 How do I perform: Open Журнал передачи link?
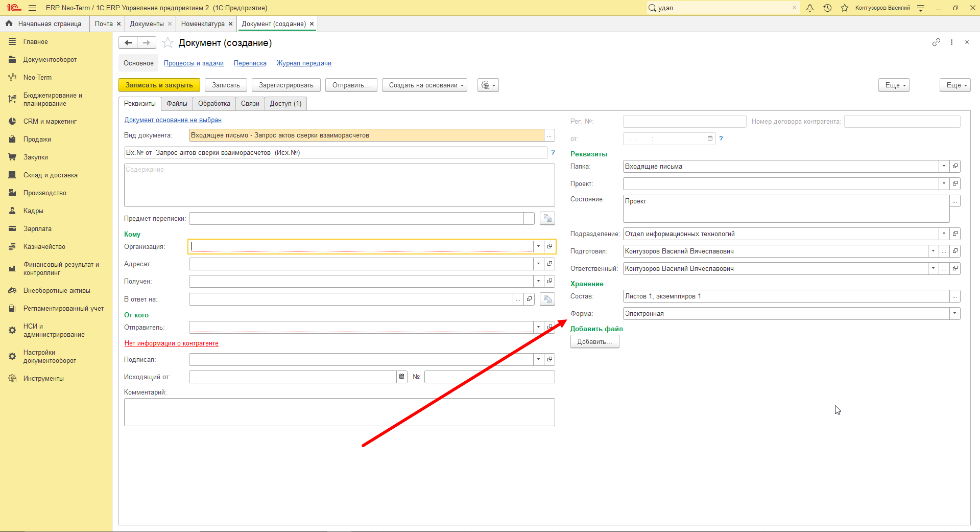304,63
